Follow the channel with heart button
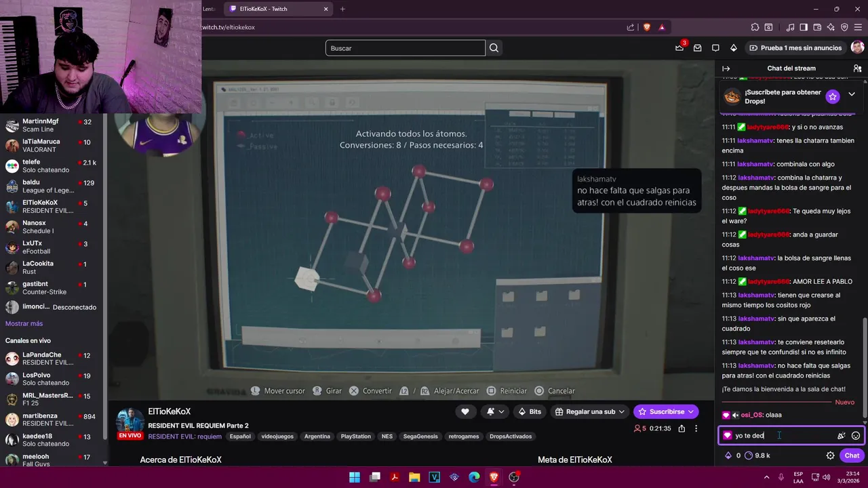This screenshot has height=488, width=868. (465, 411)
